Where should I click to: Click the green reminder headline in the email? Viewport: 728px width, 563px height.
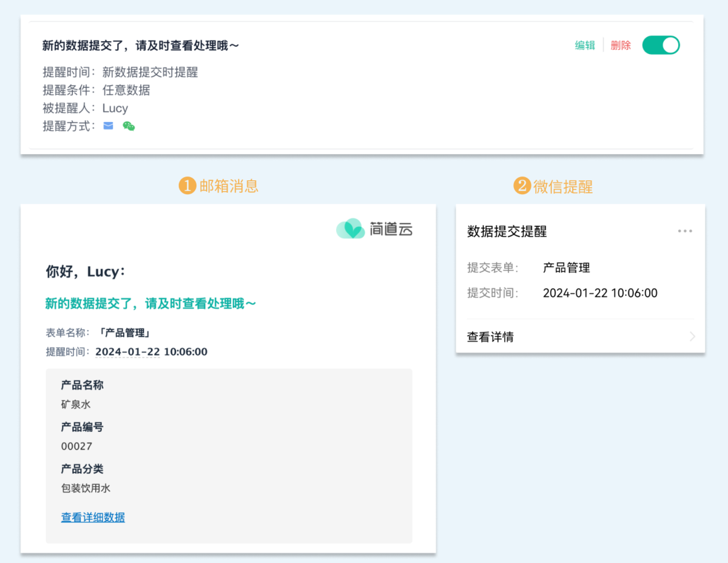(x=150, y=303)
